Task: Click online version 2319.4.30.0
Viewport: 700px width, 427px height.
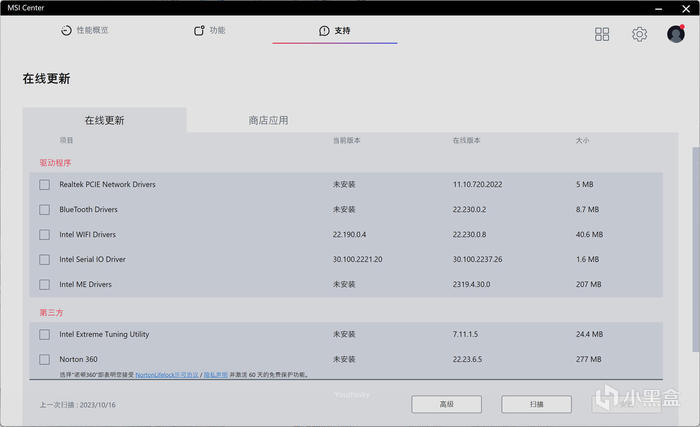Action: pyautogui.click(x=471, y=285)
